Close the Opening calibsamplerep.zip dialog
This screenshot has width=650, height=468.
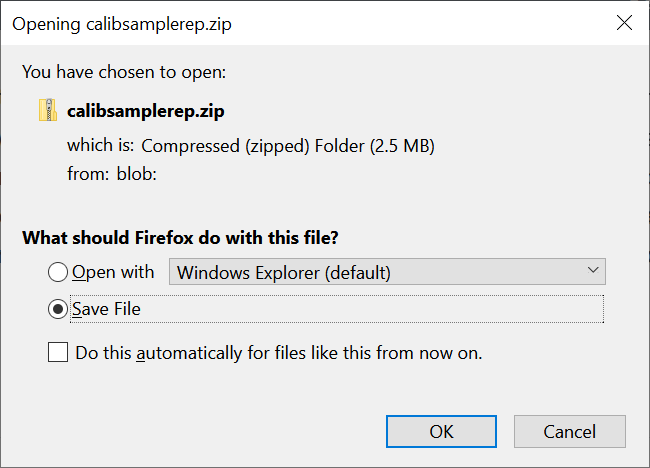pos(625,23)
